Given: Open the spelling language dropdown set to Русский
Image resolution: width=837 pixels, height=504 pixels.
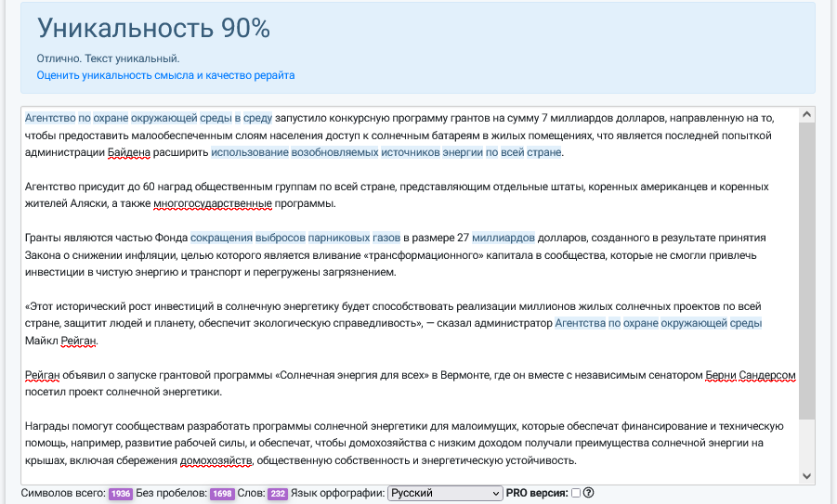Looking at the screenshot, I should [x=445, y=494].
